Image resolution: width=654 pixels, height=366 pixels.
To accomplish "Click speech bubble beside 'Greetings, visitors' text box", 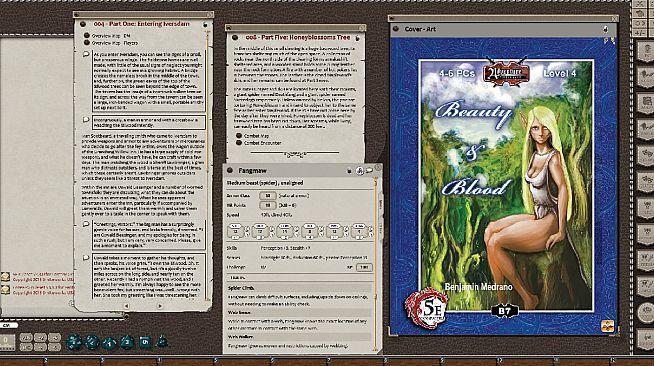I will tap(86, 224).
